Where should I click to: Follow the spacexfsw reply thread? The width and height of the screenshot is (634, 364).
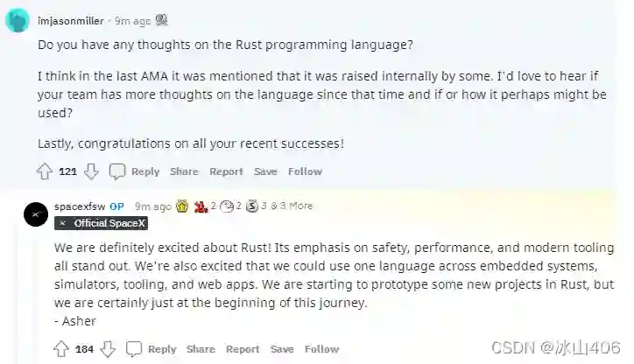tap(321, 349)
